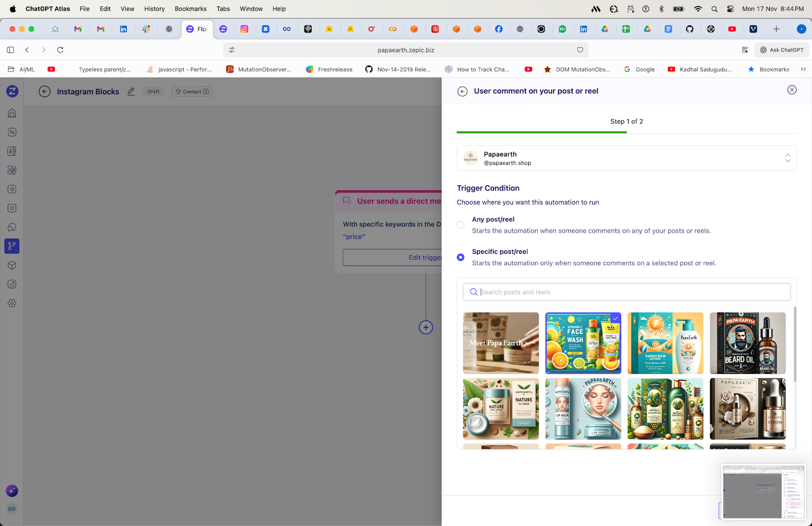Select the Beard Oil post thumbnail
The height and width of the screenshot is (526, 812).
pyautogui.click(x=748, y=343)
